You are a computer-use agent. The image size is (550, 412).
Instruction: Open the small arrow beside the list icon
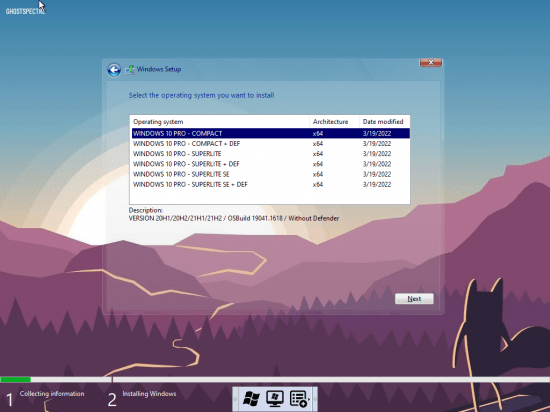point(309,399)
